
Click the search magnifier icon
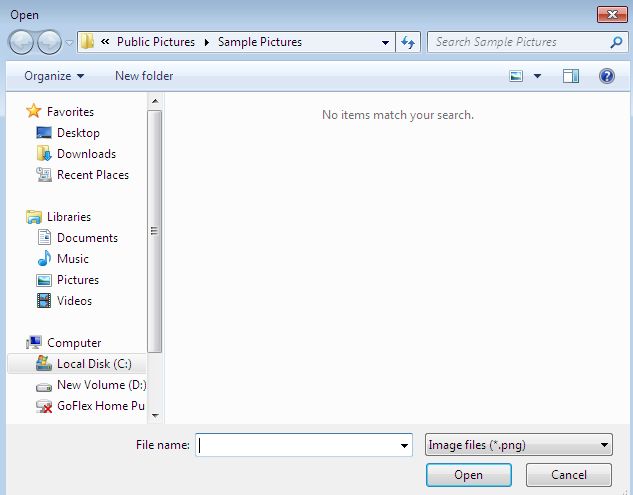[x=616, y=42]
